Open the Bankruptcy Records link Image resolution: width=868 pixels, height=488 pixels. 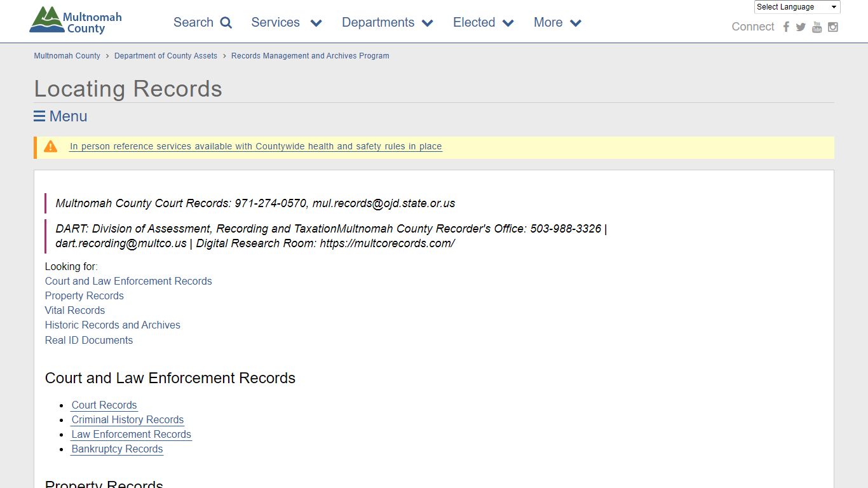click(x=117, y=449)
